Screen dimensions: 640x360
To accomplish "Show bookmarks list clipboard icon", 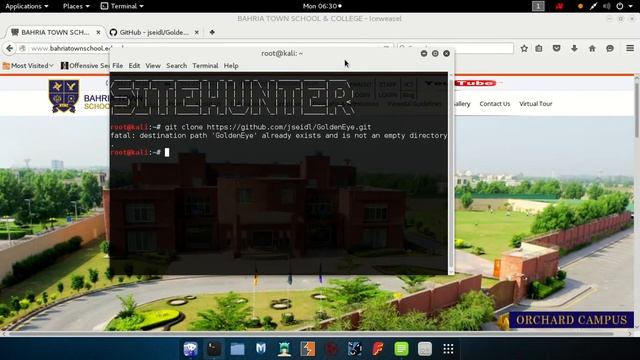I will (x=539, y=49).
